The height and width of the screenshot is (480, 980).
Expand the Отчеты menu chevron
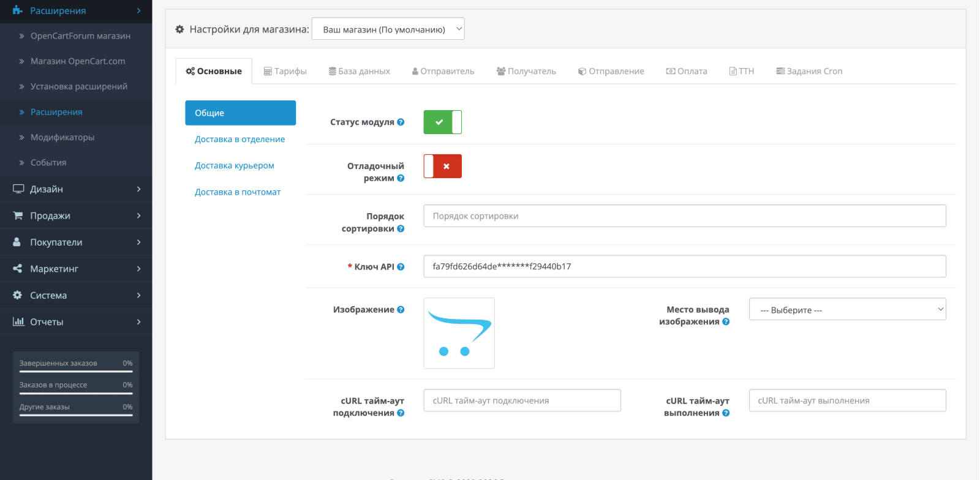point(139,321)
